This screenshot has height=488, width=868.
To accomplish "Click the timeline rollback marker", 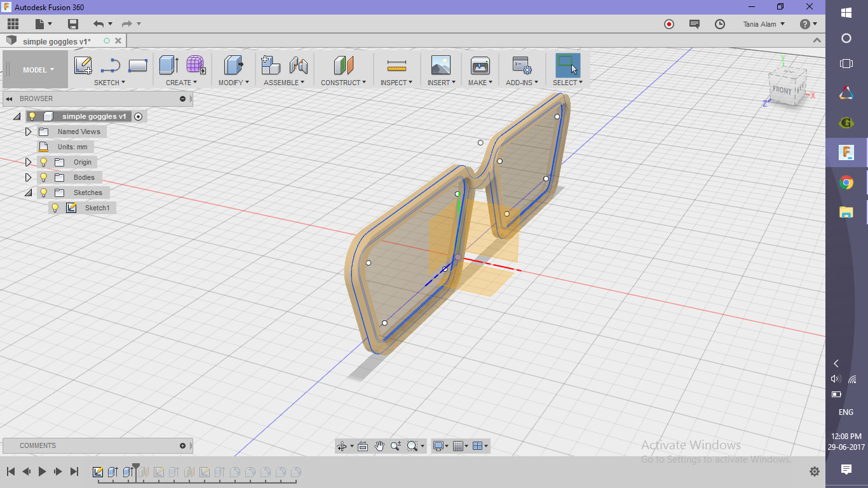I will (x=135, y=468).
